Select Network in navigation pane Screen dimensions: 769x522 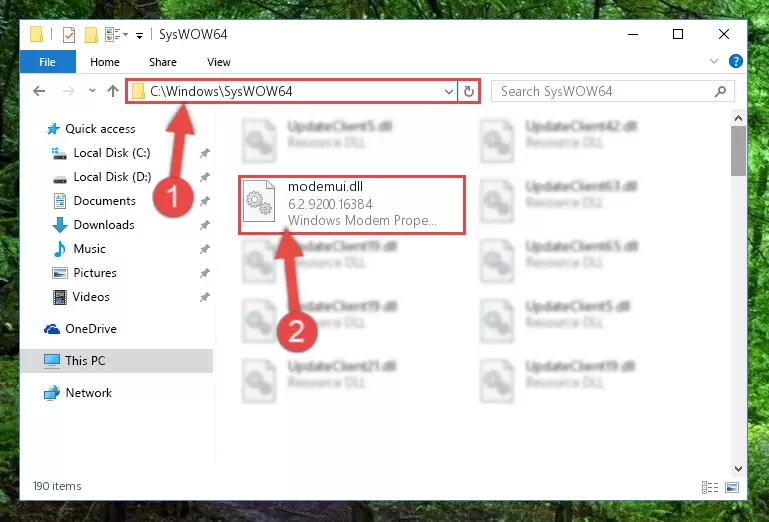(x=88, y=392)
